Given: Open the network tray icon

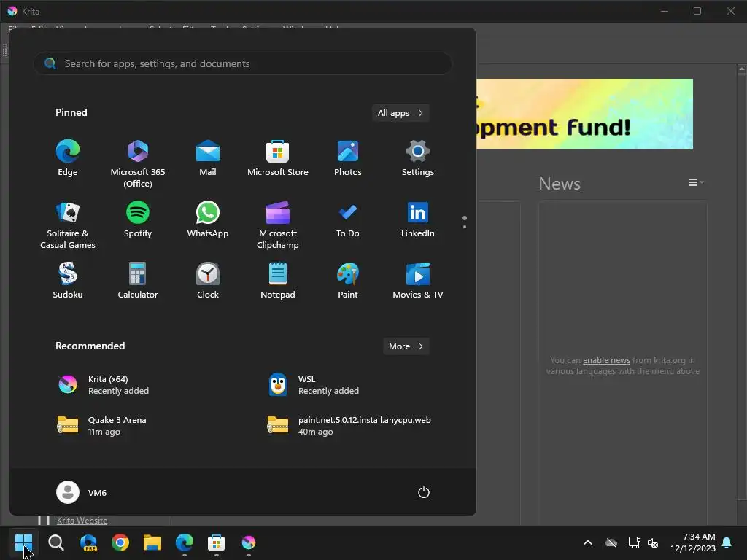Looking at the screenshot, I should (x=634, y=542).
